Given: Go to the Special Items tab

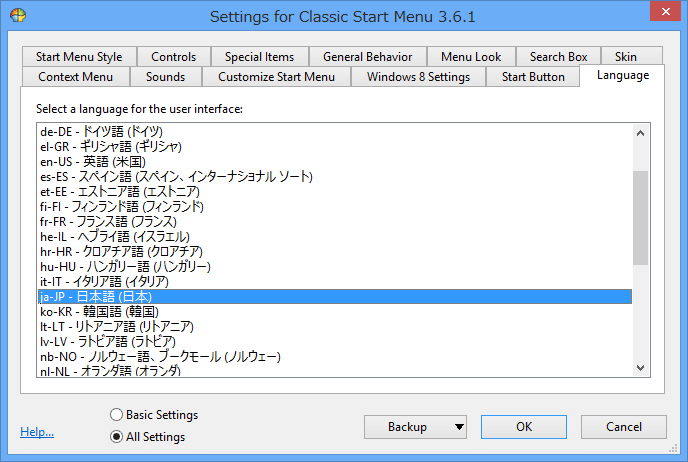Looking at the screenshot, I should 259,57.
